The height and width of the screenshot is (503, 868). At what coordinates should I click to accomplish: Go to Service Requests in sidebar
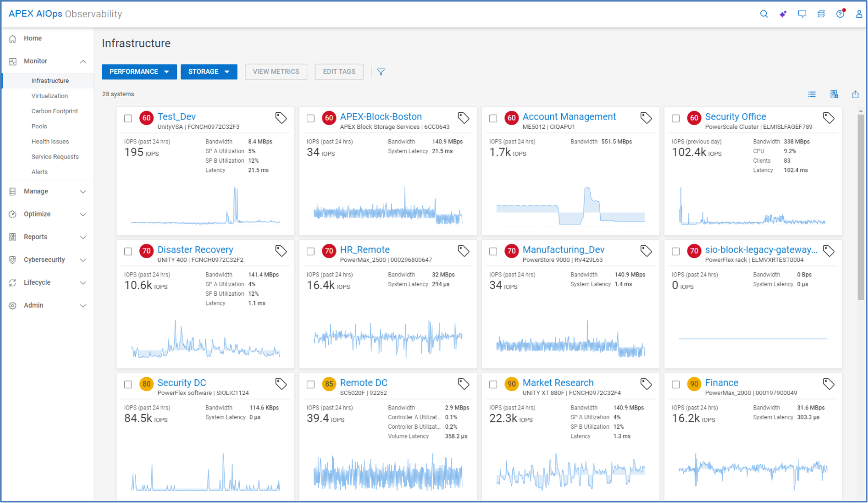55,156
